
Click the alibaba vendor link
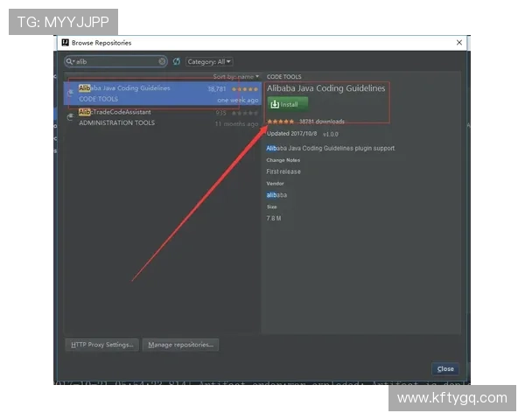click(x=276, y=195)
